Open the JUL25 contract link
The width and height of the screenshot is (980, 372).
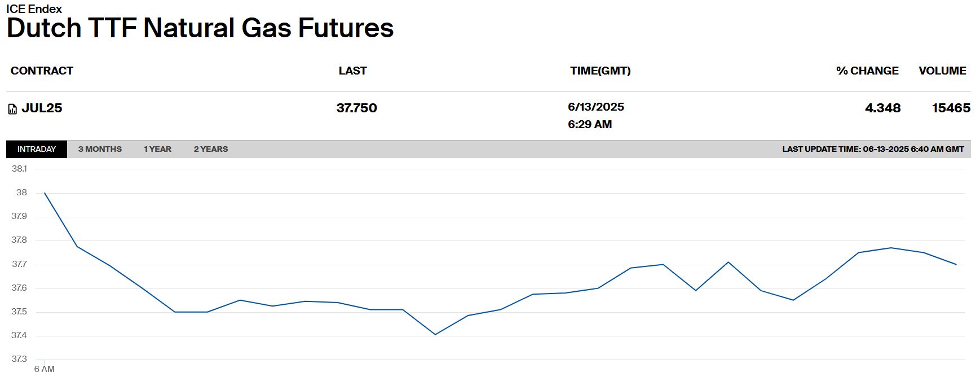pyautogui.click(x=42, y=108)
